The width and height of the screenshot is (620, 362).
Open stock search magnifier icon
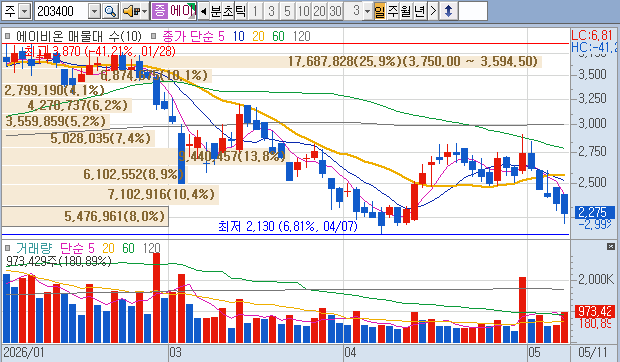pyautogui.click(x=110, y=11)
